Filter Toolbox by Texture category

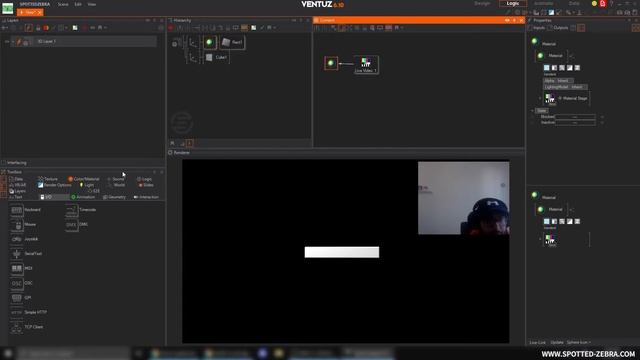pos(48,179)
